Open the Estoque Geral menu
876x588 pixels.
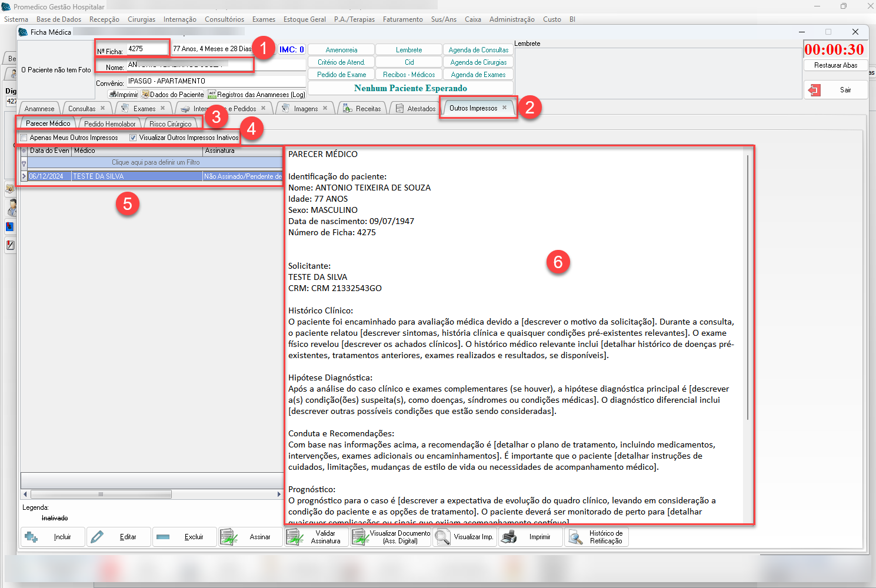click(x=305, y=19)
